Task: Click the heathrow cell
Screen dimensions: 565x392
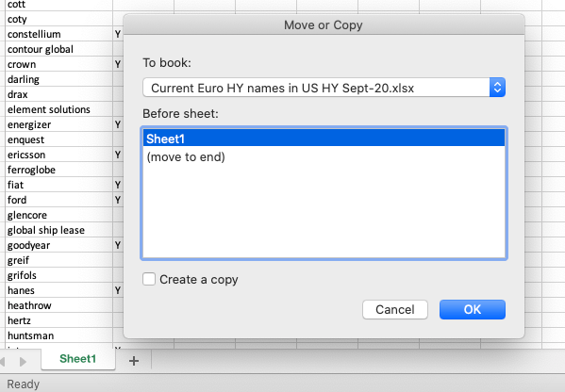Action: pyautogui.click(x=58, y=305)
